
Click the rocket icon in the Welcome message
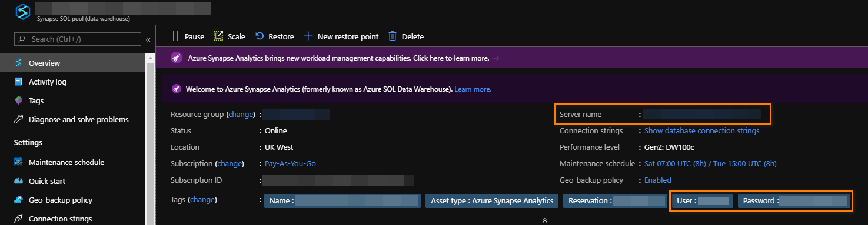tap(176, 89)
